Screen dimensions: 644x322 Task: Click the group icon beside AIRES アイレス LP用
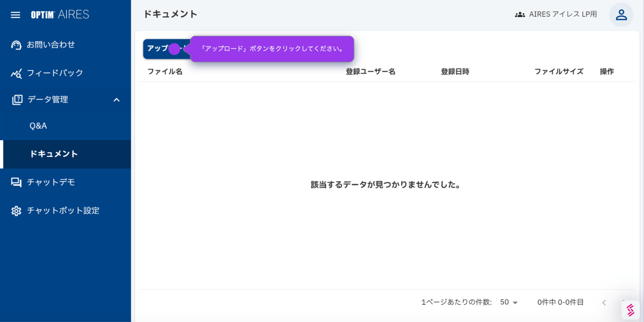(x=519, y=15)
